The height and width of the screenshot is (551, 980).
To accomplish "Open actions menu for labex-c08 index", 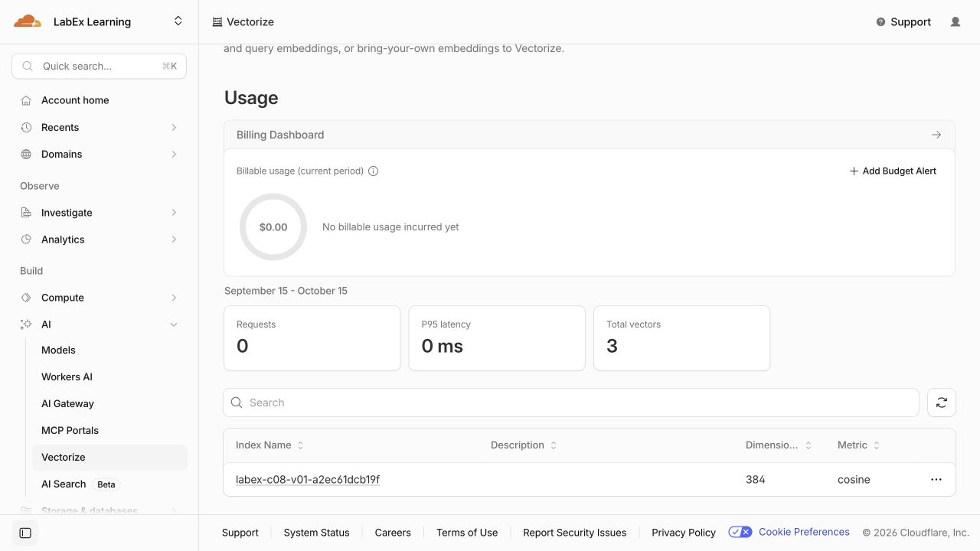I will pyautogui.click(x=936, y=480).
